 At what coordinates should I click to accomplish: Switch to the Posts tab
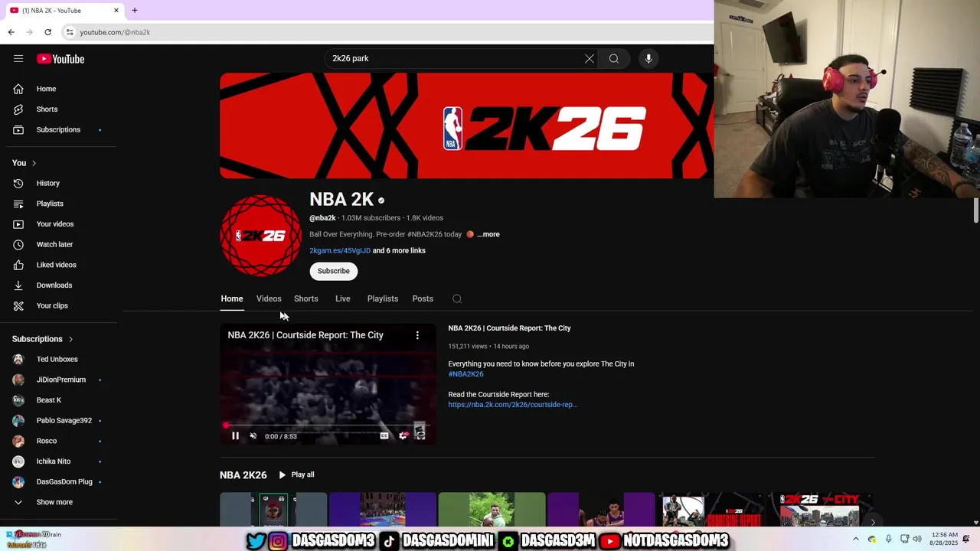pos(423,299)
